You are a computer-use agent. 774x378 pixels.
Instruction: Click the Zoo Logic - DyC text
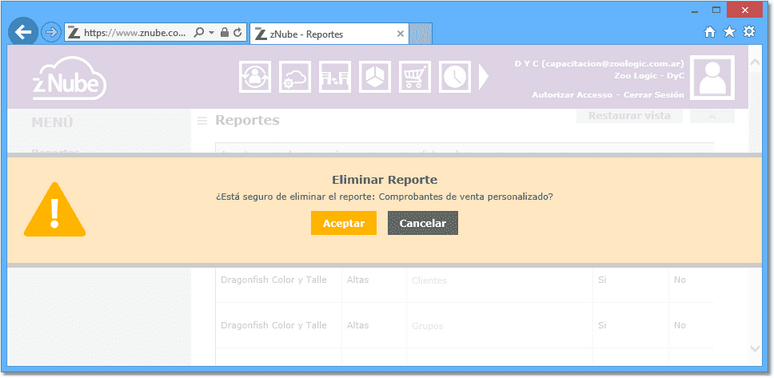click(x=649, y=76)
